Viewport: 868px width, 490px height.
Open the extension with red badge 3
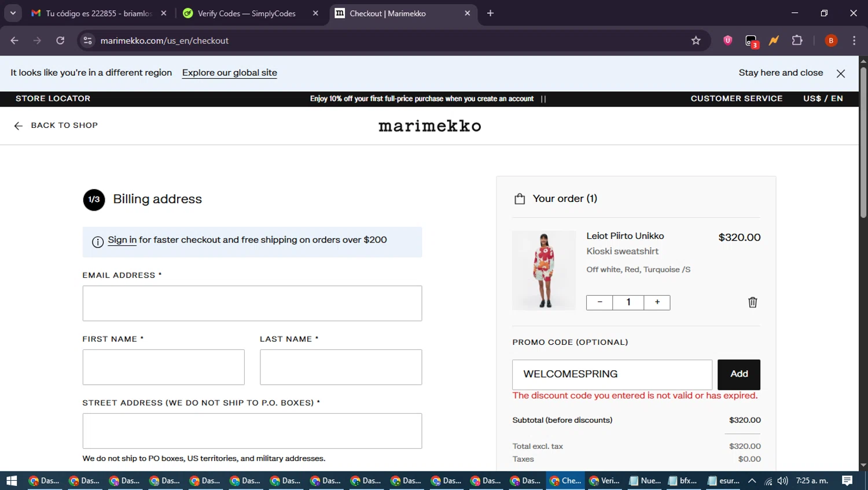pos(751,41)
